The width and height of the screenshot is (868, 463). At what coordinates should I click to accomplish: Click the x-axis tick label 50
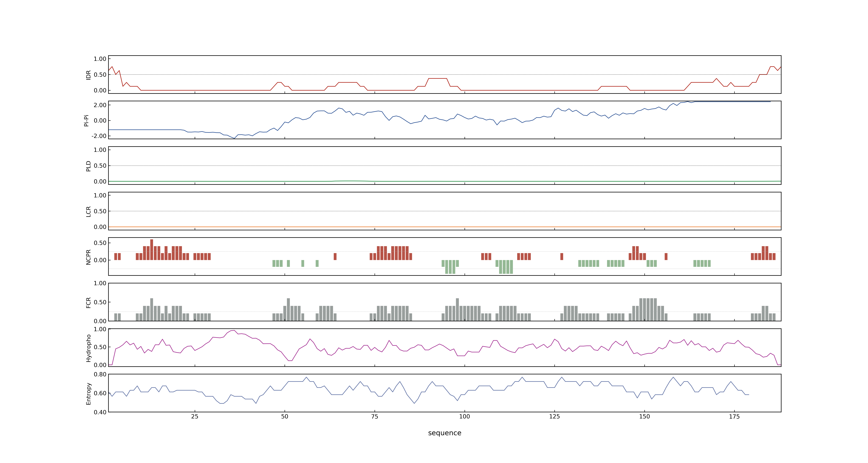pyautogui.click(x=285, y=416)
